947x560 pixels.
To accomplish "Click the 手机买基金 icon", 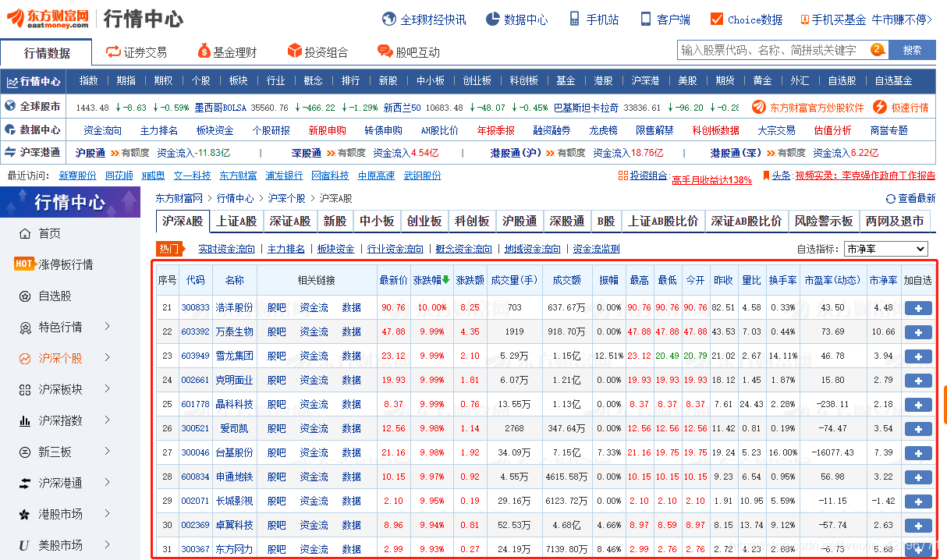I will [x=804, y=19].
